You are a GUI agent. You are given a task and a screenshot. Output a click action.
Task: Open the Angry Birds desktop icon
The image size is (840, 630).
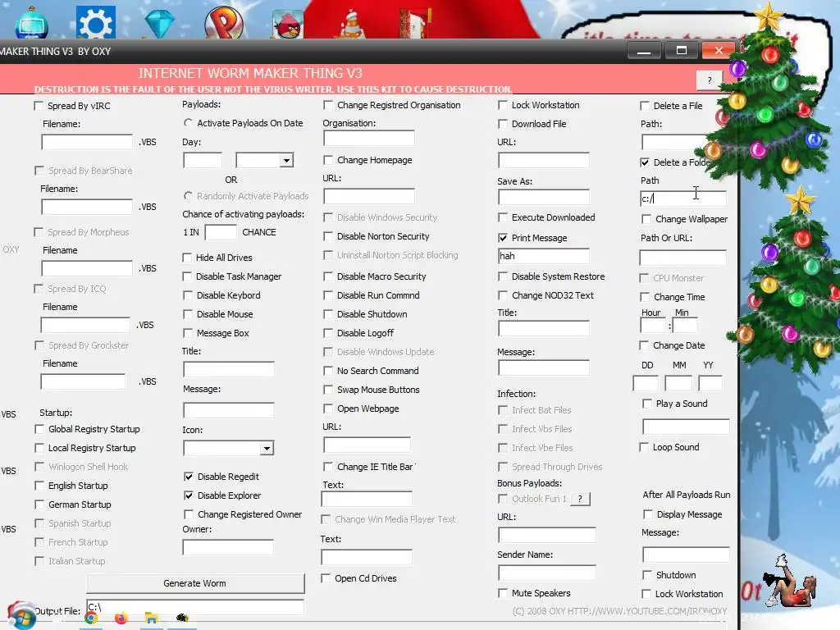tap(288, 25)
